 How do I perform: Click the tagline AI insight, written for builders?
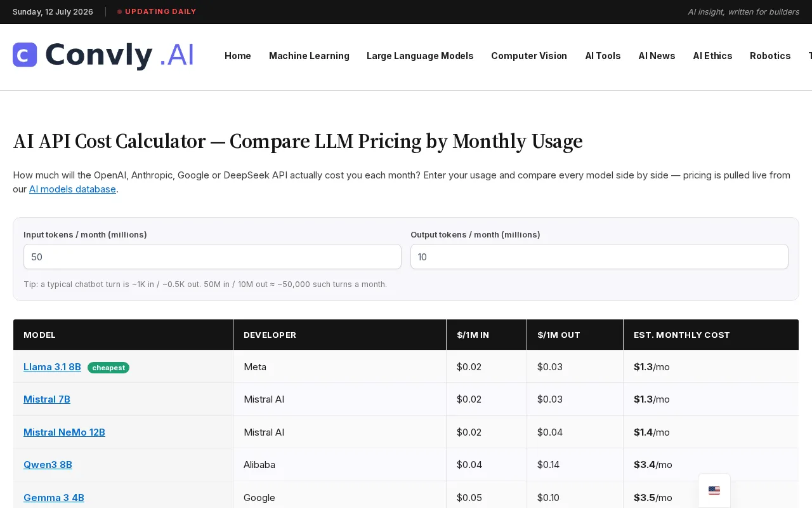[x=743, y=12]
